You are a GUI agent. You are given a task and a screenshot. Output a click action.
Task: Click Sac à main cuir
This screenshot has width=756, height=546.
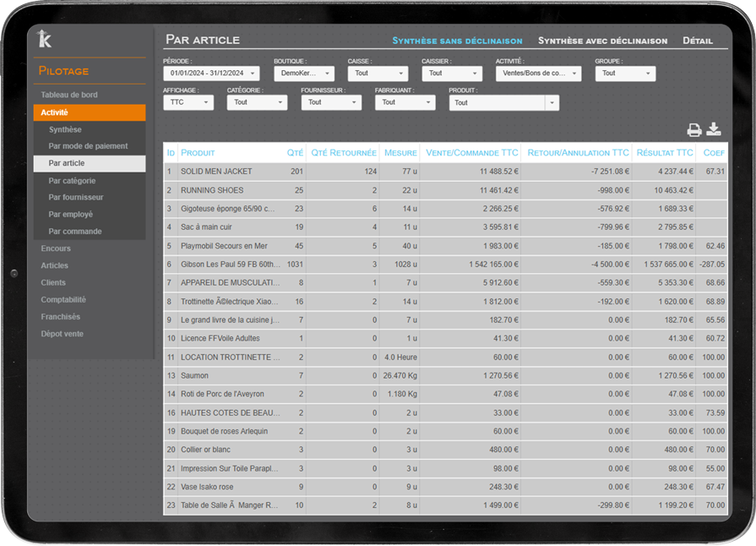pos(206,227)
